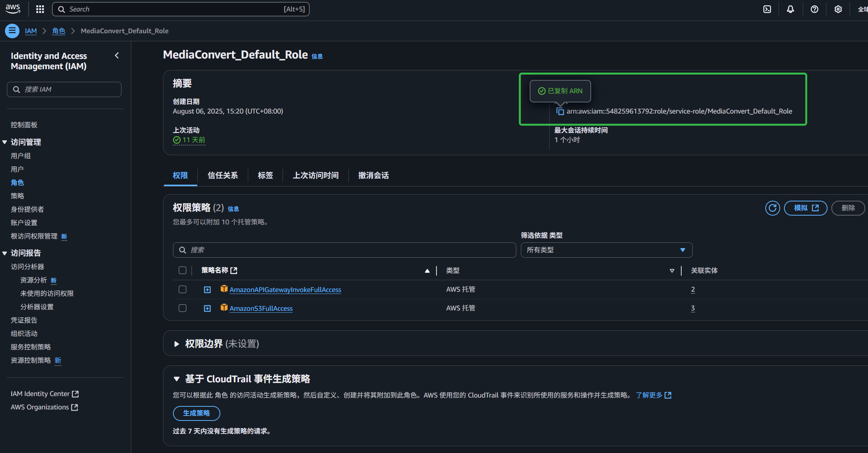Sort by type column arrow

(672, 271)
